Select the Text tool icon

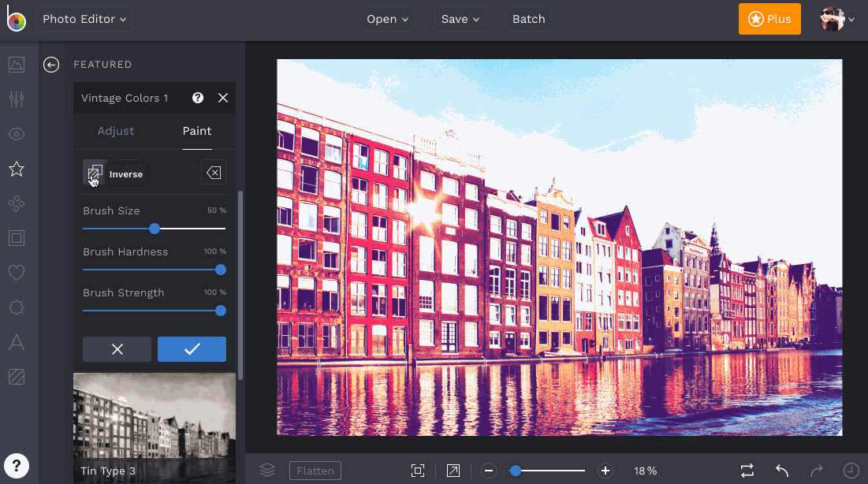pos(17,342)
